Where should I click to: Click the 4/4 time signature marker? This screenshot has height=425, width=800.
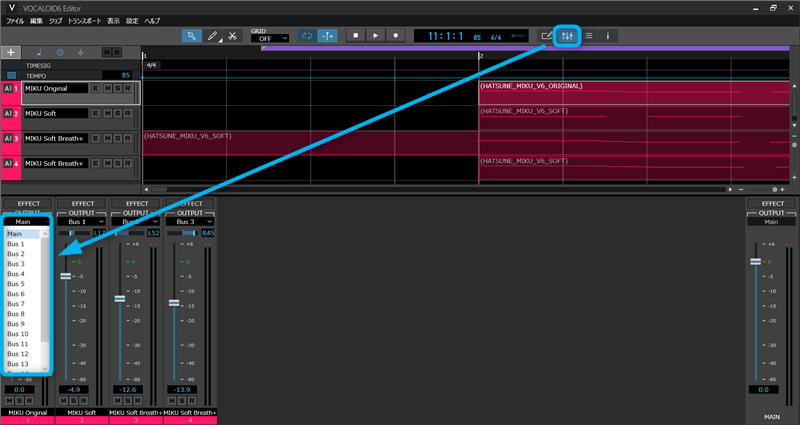click(x=151, y=65)
